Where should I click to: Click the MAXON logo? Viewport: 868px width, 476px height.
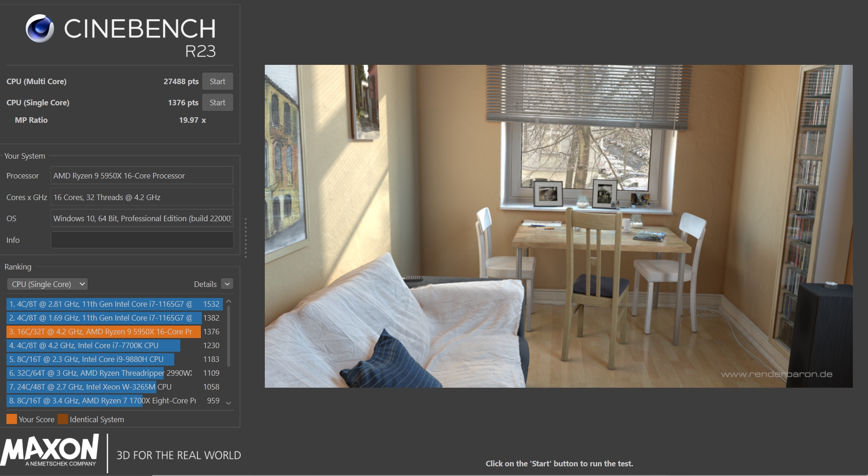pyautogui.click(x=50, y=450)
